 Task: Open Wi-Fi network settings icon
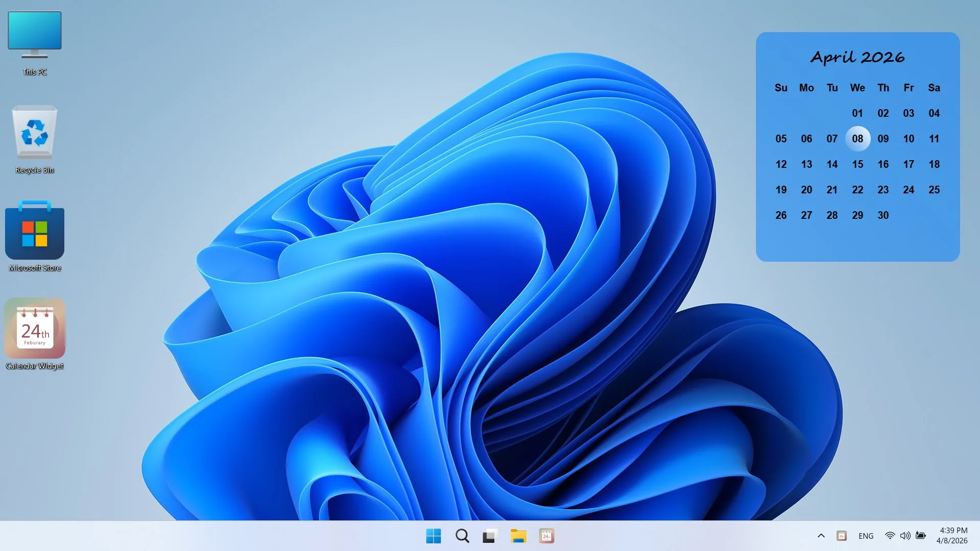[x=890, y=536]
